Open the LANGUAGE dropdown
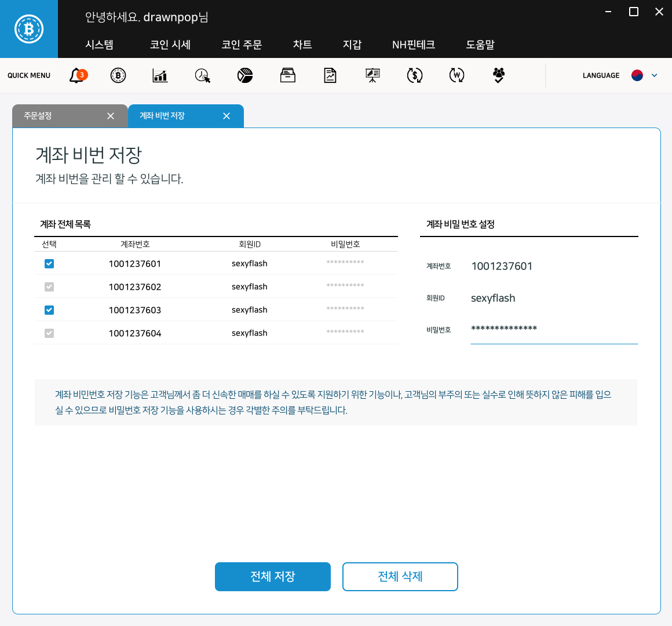 click(x=655, y=75)
